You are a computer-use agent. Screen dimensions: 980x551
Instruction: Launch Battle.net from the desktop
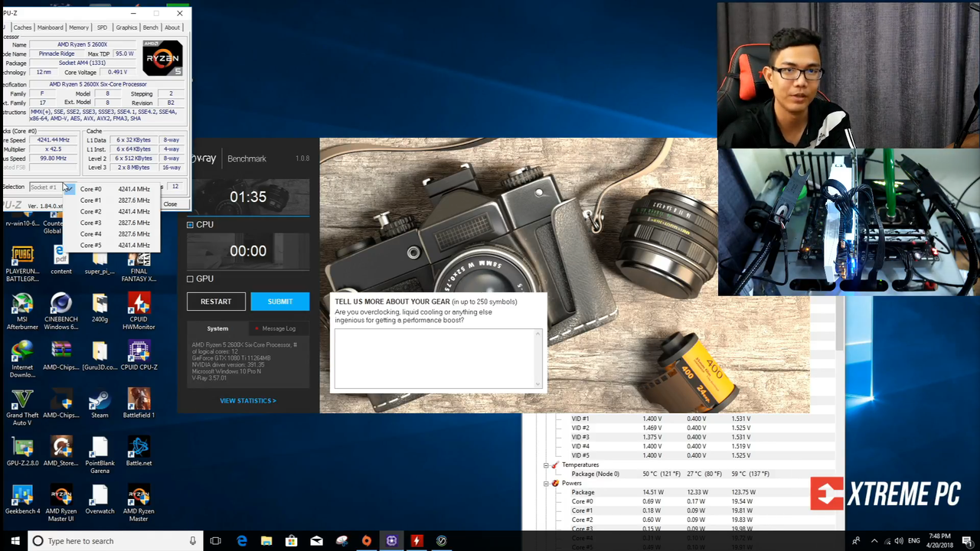tap(139, 452)
